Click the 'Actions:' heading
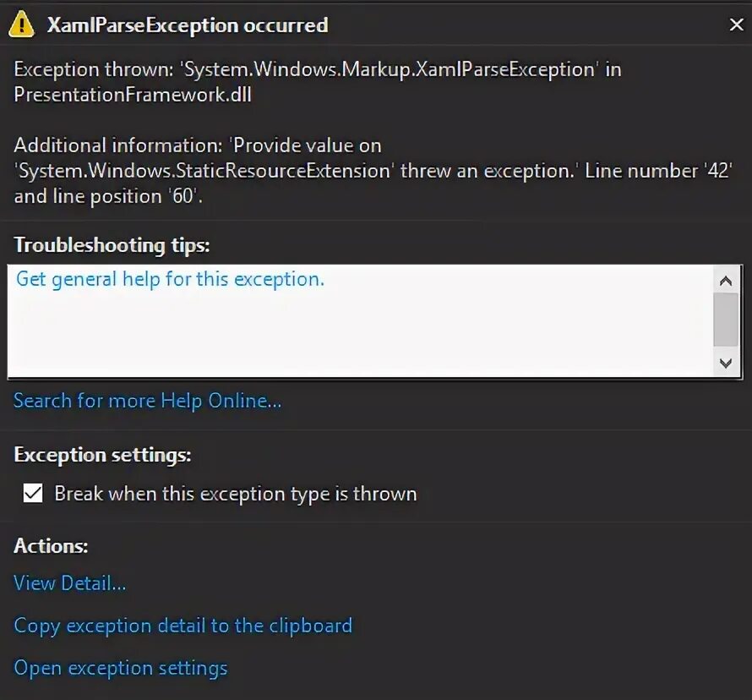The image size is (752, 700). (x=51, y=546)
